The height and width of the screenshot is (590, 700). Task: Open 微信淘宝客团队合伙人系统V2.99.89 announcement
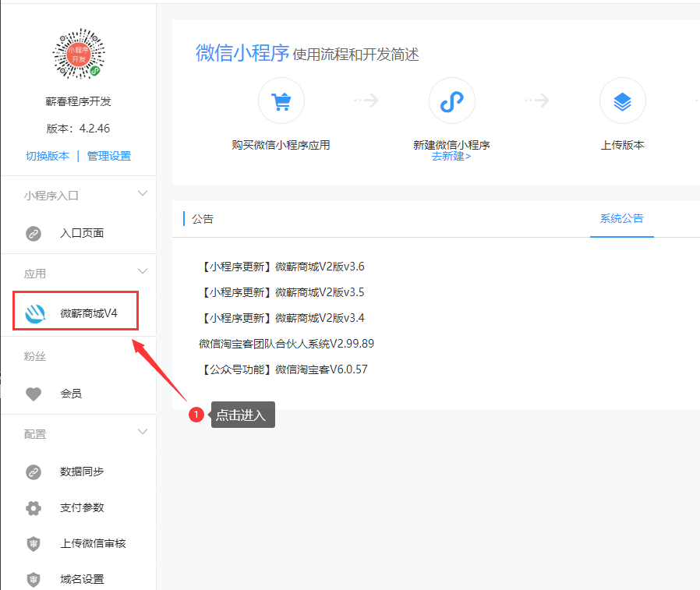point(287,344)
